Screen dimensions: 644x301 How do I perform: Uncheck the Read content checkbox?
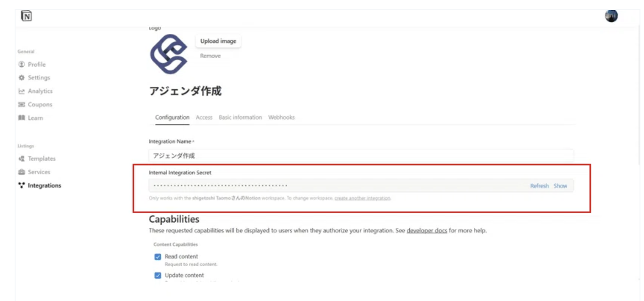[157, 257]
